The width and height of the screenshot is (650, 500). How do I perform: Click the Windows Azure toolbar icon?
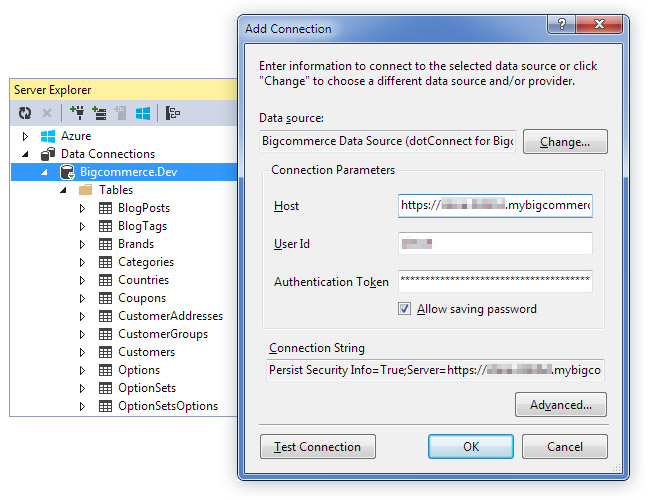coord(143,113)
